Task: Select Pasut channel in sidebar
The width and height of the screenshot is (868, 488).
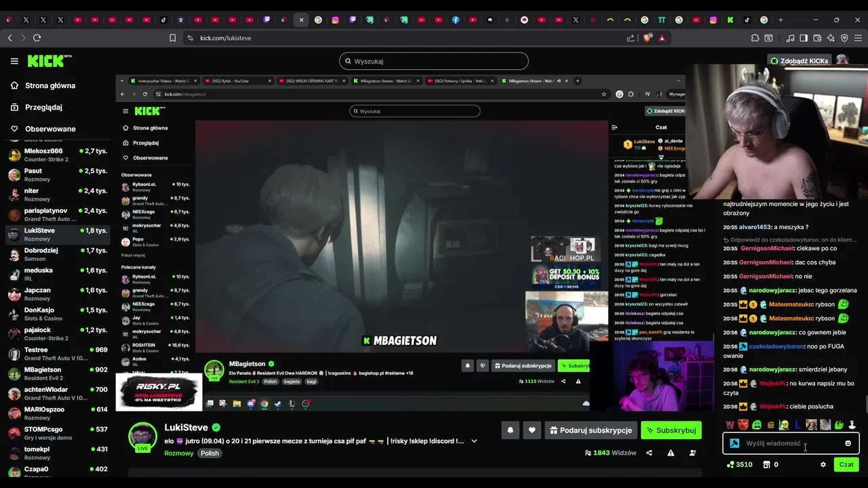Action: point(58,175)
